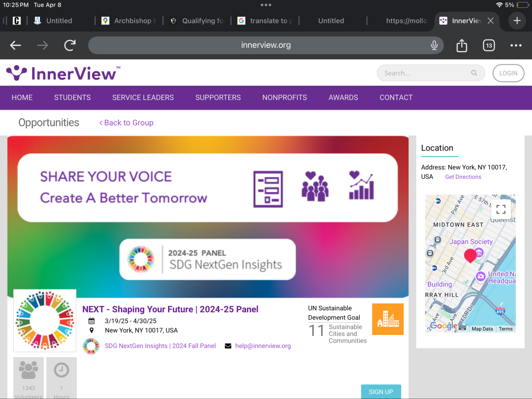The image size is (532, 399).
Task: Add a new tab with the plus button
Action: [x=517, y=21]
